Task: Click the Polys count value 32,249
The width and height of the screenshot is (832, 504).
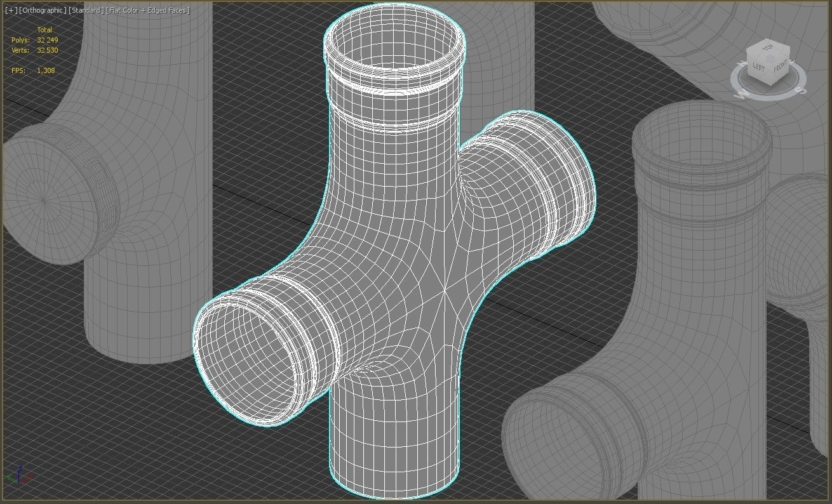Action: (x=47, y=40)
